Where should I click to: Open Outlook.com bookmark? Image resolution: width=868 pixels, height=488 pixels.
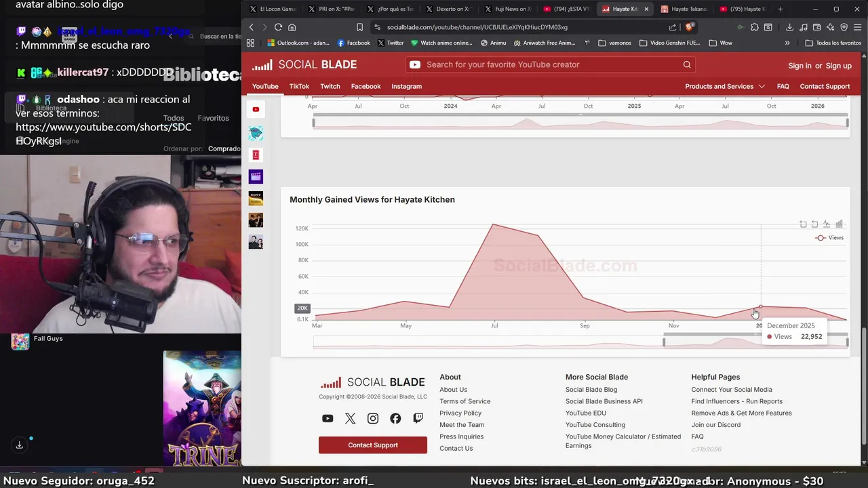[x=298, y=43]
